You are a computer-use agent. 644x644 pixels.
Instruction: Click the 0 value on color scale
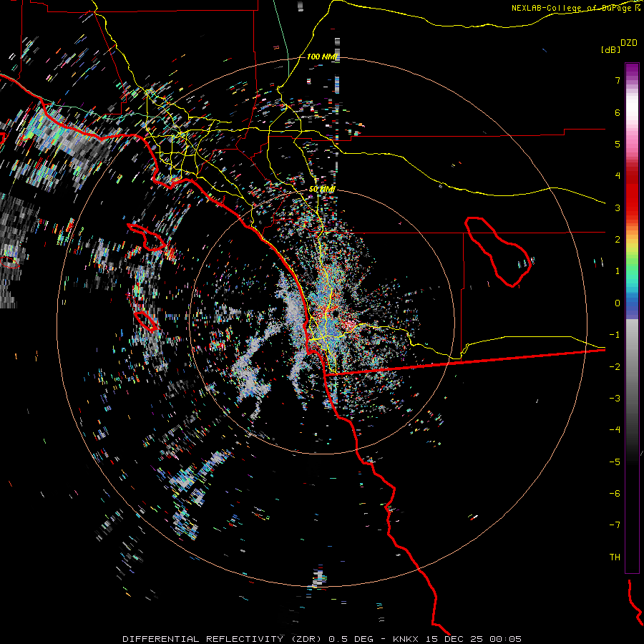(x=618, y=303)
